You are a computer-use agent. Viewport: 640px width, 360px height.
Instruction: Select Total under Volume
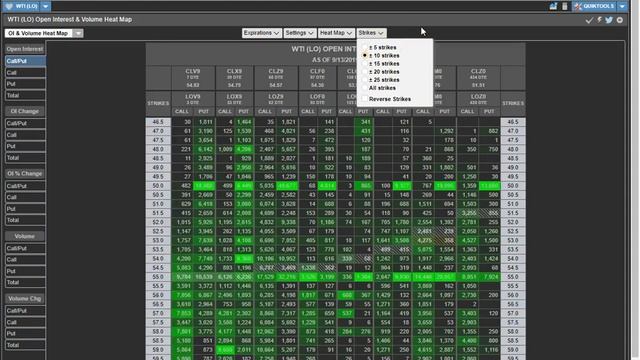click(25, 282)
